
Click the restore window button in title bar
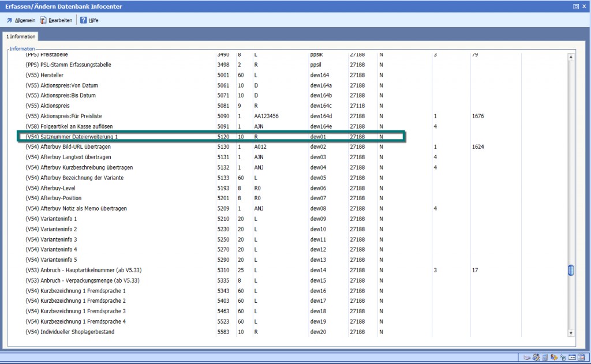(575, 6)
